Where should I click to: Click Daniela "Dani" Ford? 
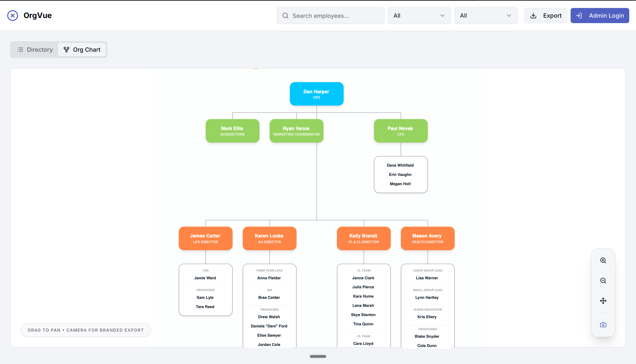tap(269, 326)
